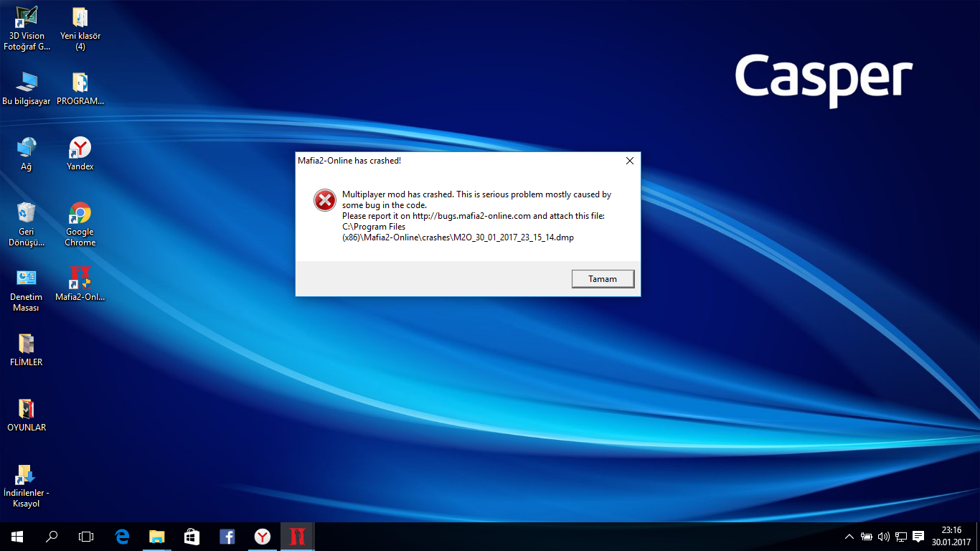Select the PROGRAM... folder icon
Image resolution: width=980 pixels, height=551 pixels.
click(x=80, y=89)
